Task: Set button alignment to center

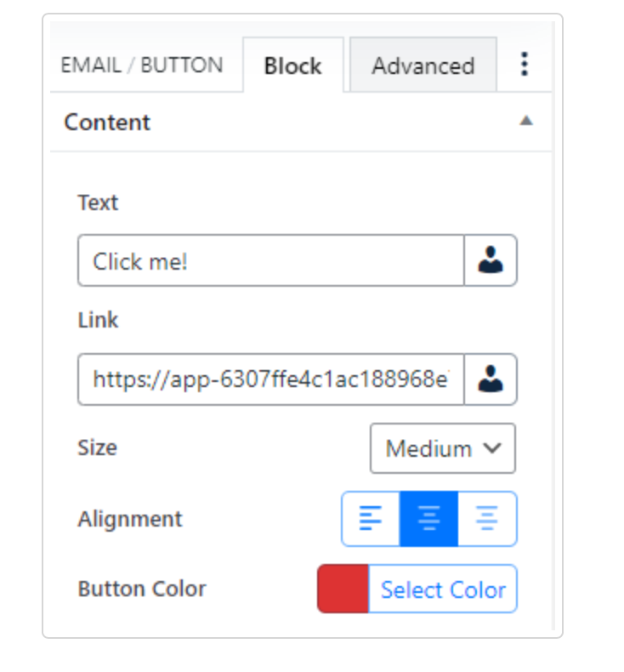Action: coord(428,519)
